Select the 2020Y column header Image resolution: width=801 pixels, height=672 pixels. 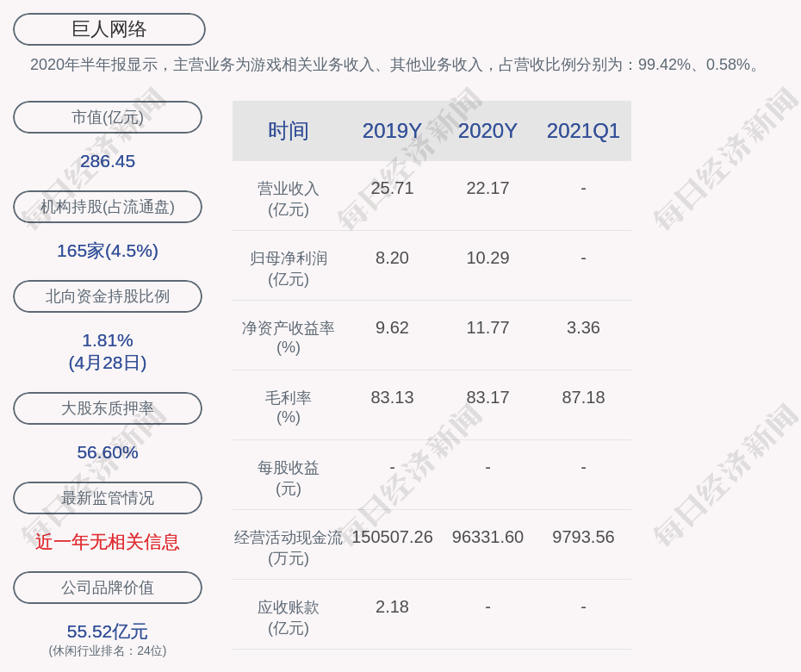click(x=487, y=131)
